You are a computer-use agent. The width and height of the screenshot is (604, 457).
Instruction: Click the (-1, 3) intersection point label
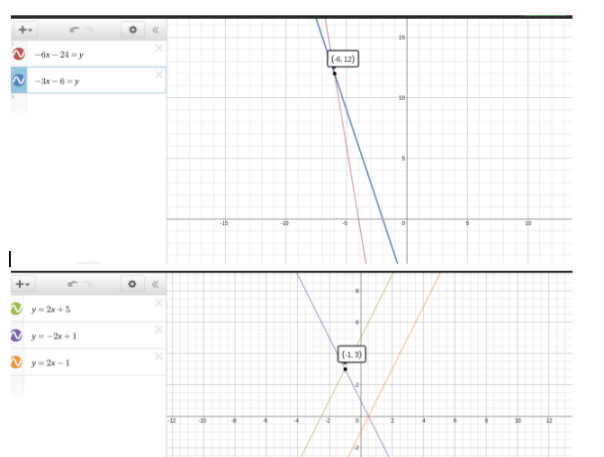353,355
